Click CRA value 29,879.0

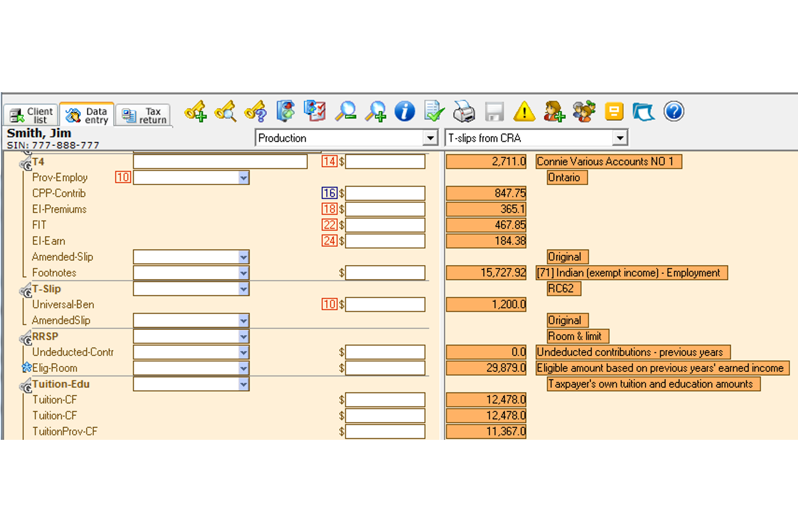486,368
